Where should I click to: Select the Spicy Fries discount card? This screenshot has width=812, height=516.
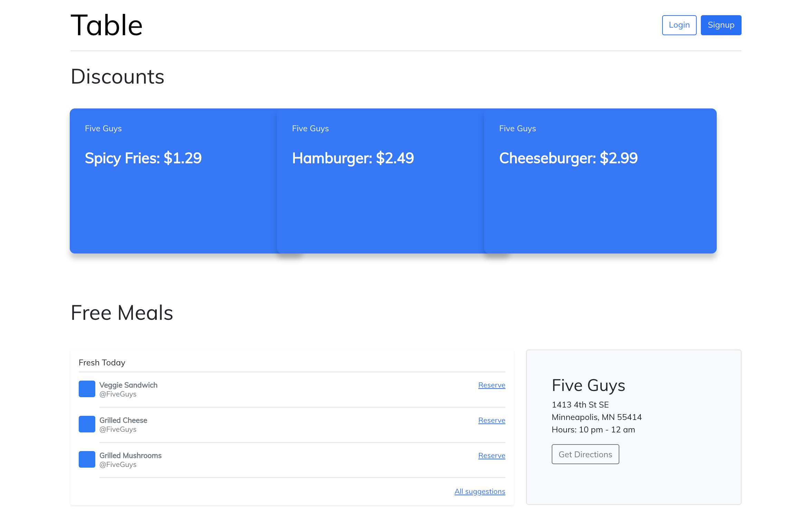(x=173, y=181)
